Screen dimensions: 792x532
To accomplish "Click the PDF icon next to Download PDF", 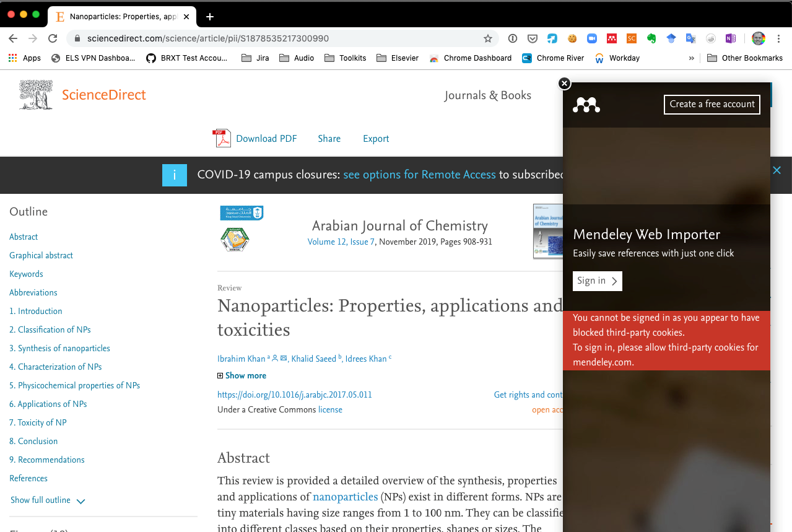I will (x=222, y=138).
